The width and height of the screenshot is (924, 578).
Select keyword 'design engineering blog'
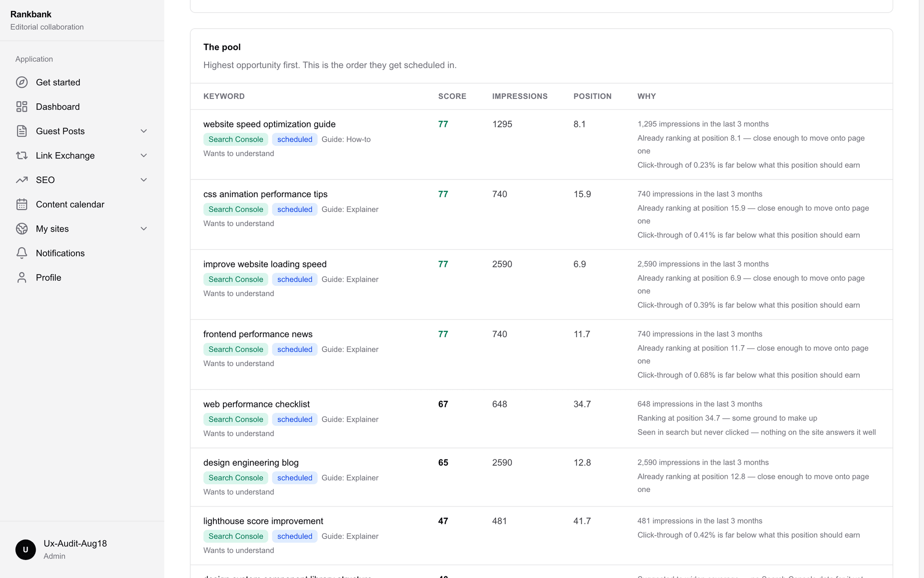tap(251, 462)
